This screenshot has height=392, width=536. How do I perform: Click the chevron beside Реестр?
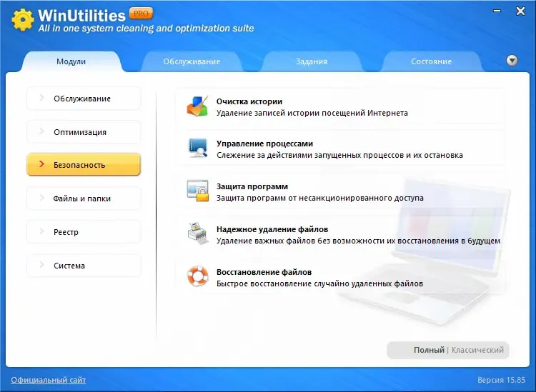pos(41,231)
